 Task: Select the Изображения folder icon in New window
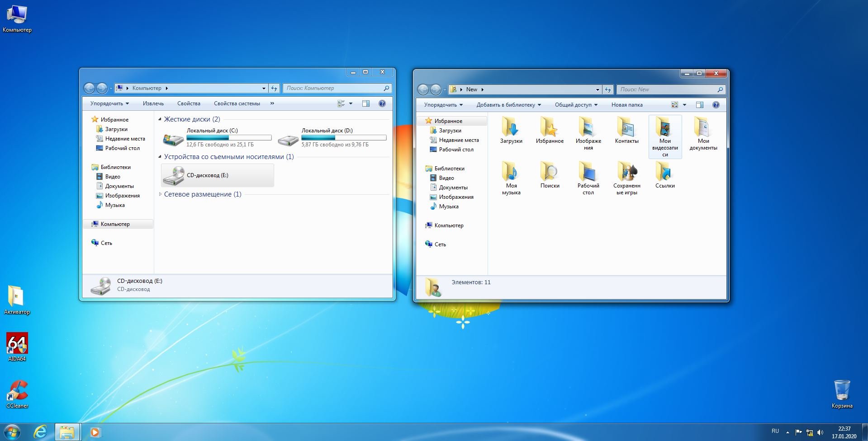[588, 134]
